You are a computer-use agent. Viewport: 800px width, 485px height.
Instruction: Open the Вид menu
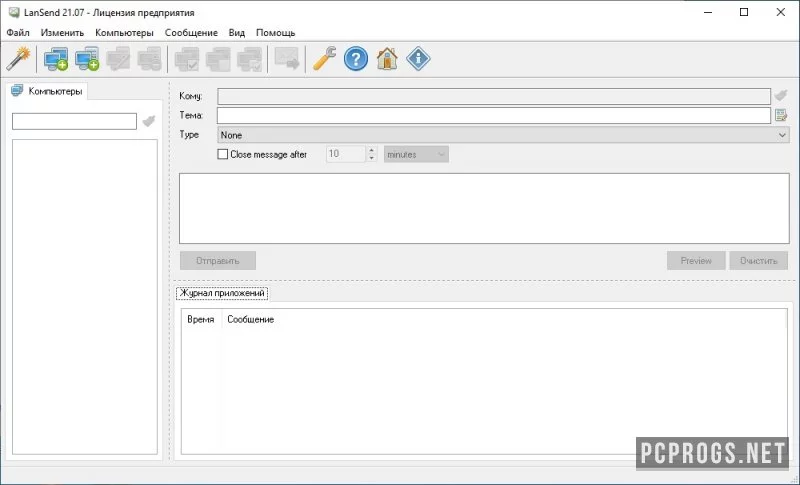[237, 33]
